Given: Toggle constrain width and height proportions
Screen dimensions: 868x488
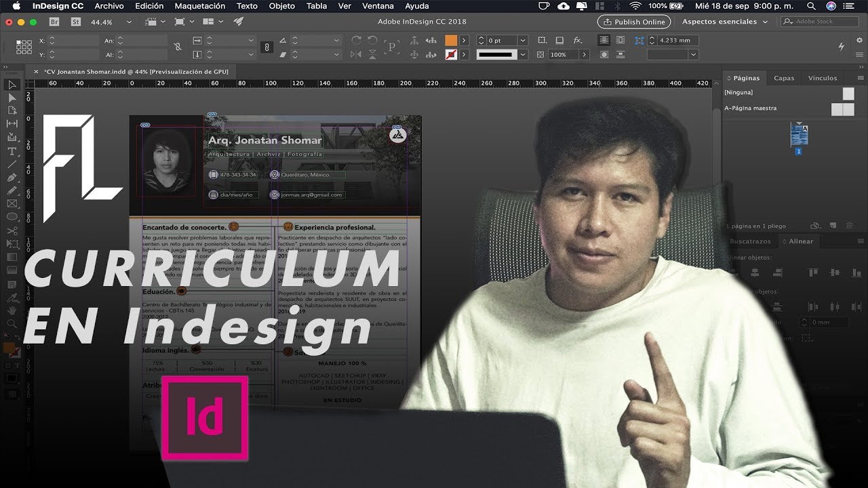Looking at the screenshot, I should click(178, 47).
